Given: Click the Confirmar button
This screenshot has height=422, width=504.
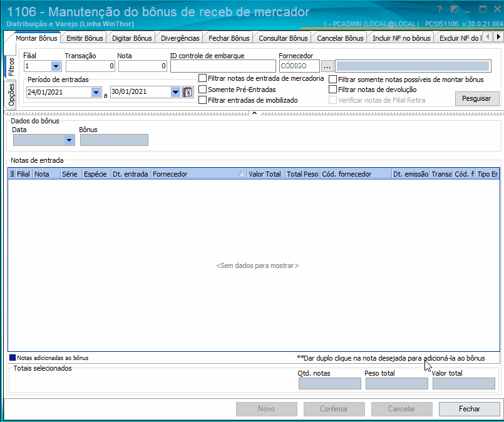Looking at the screenshot, I should 334,409.
